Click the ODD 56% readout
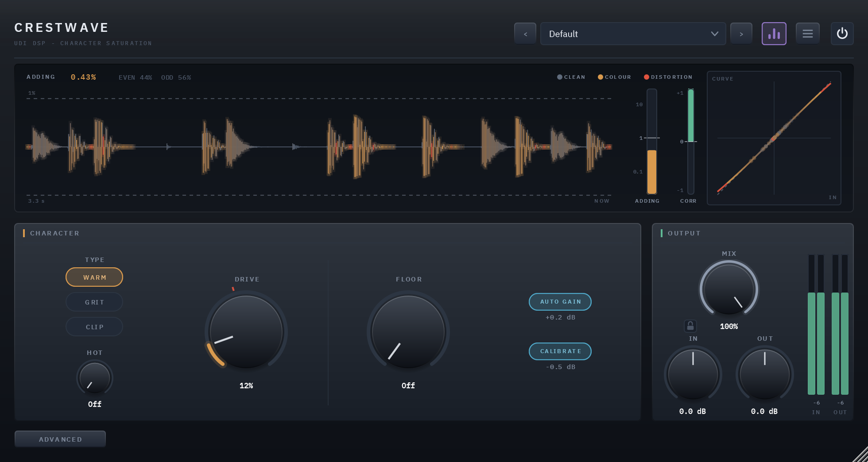 (x=176, y=77)
